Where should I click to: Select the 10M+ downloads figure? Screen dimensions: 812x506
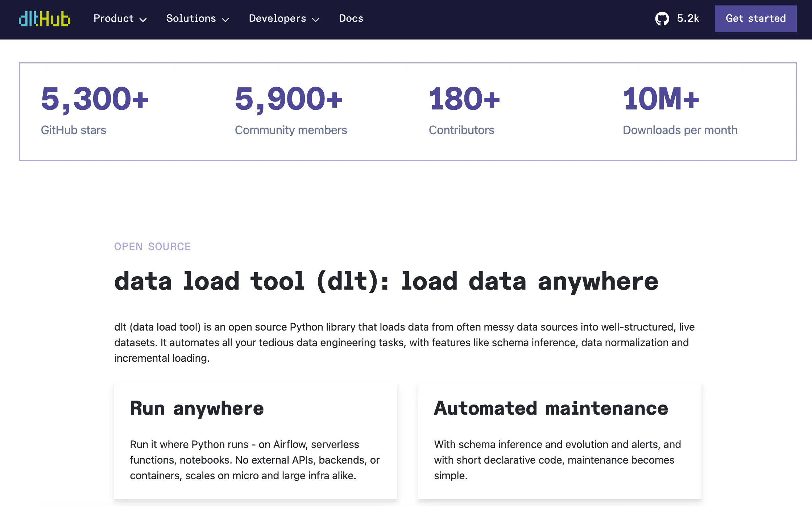coord(661,99)
